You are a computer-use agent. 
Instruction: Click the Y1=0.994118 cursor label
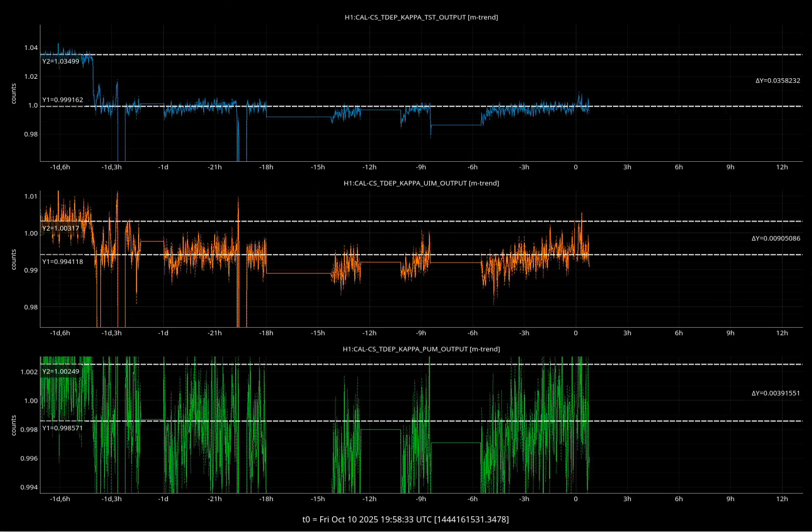point(62,262)
